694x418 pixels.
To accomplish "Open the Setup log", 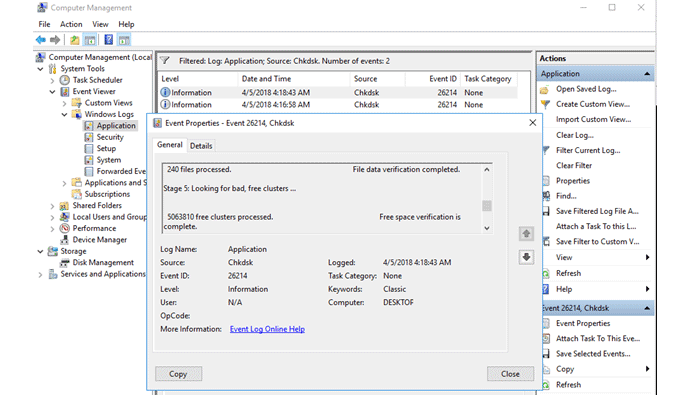I will tap(106, 149).
